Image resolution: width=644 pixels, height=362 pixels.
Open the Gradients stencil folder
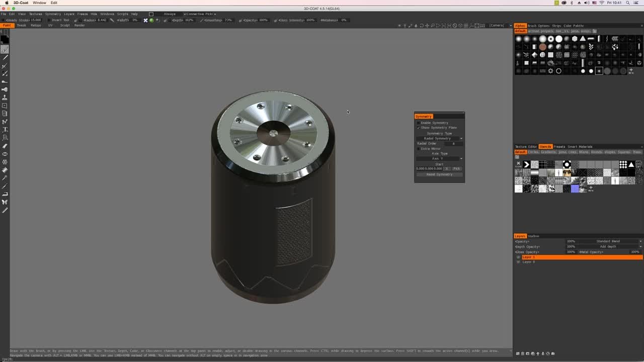pyautogui.click(x=548, y=152)
